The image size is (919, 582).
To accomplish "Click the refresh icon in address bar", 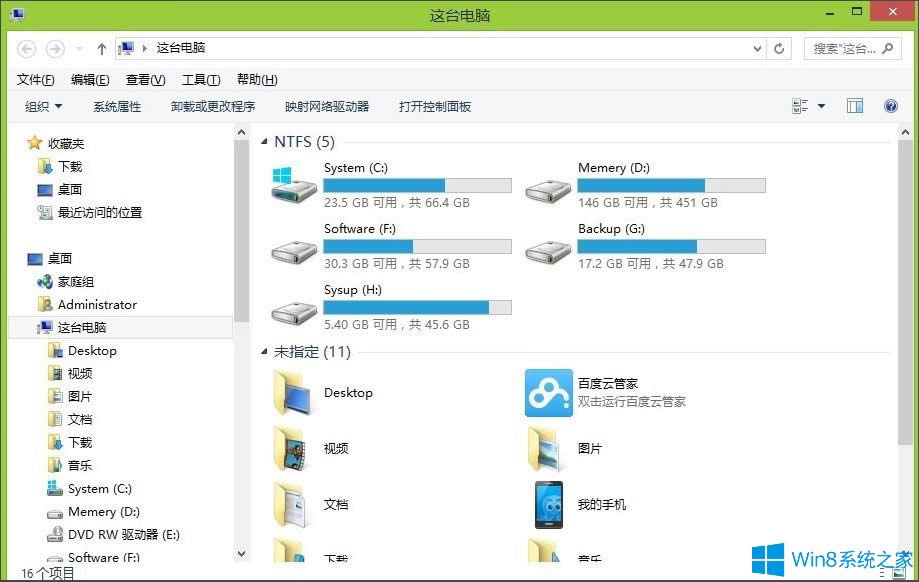I will click(x=779, y=47).
